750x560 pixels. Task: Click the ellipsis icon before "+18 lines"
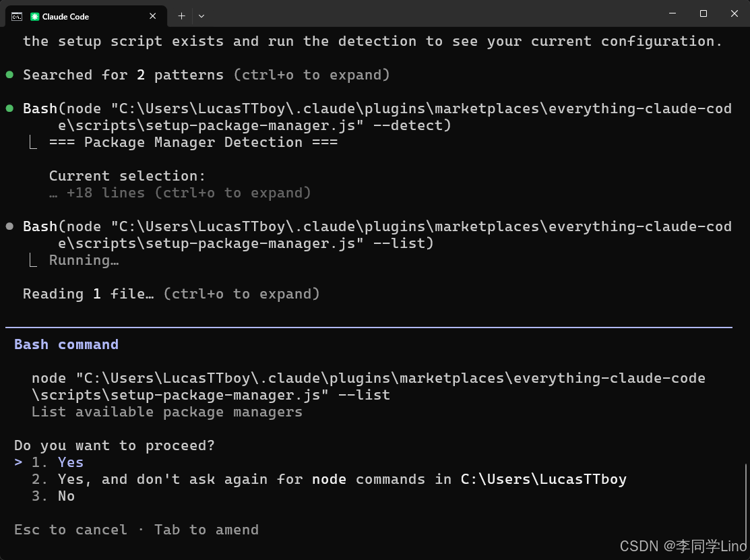54,193
